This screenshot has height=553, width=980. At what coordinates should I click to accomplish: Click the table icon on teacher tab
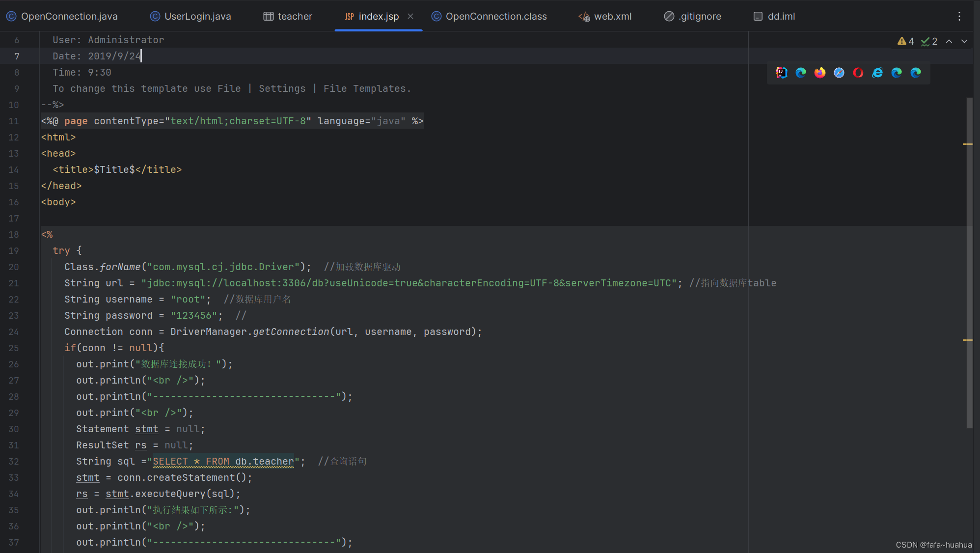click(268, 16)
